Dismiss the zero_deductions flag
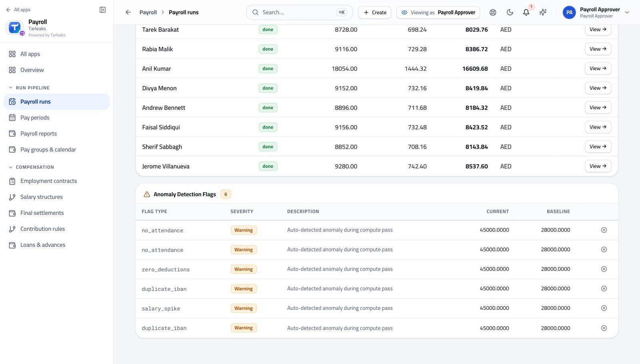 pos(604,269)
